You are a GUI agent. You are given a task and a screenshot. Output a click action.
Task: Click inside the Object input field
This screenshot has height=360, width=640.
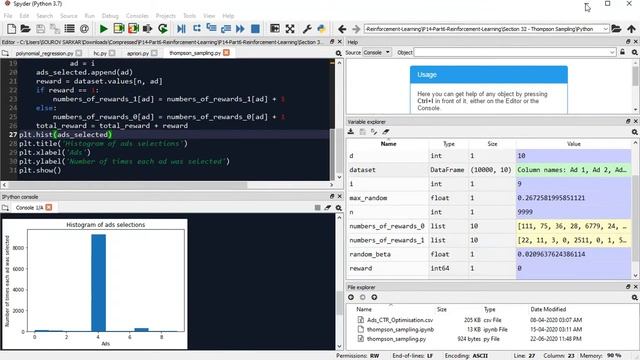[511, 52]
